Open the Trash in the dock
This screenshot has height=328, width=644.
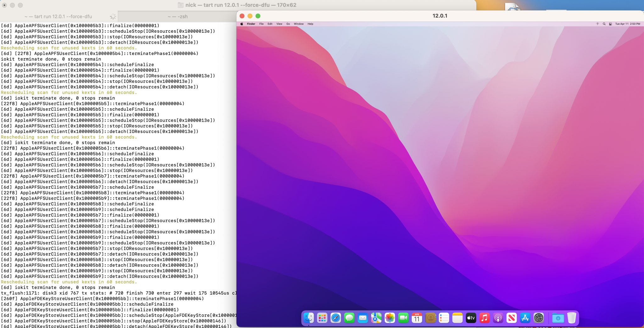coord(571,318)
